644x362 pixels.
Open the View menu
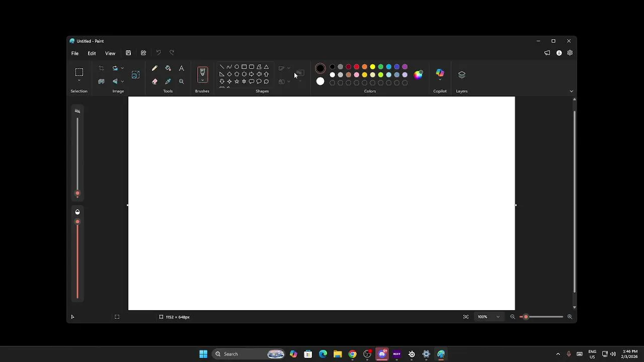pyautogui.click(x=110, y=53)
